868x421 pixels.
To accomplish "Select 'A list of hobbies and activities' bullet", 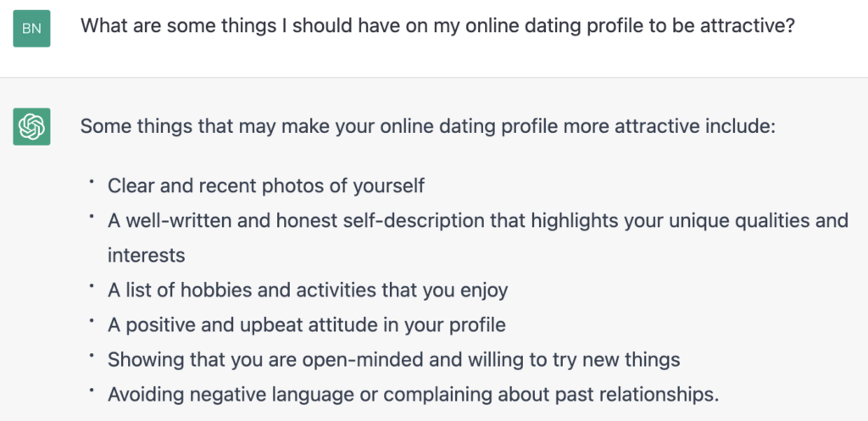I will pos(307,290).
